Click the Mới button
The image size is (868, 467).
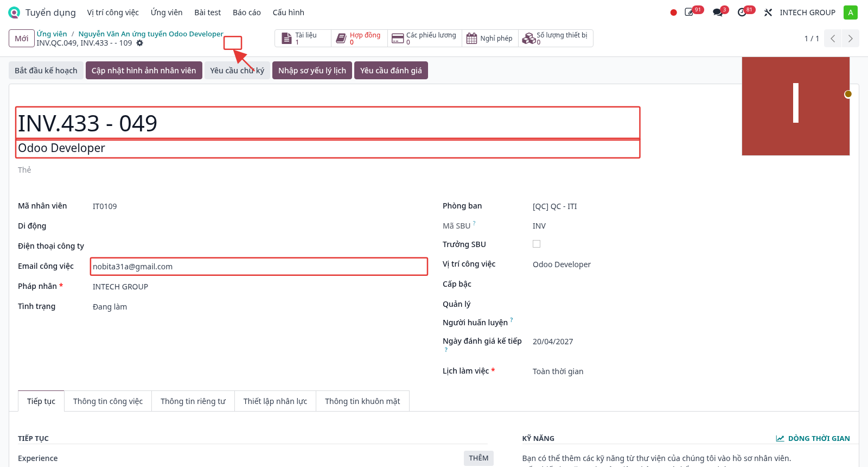pyautogui.click(x=22, y=39)
